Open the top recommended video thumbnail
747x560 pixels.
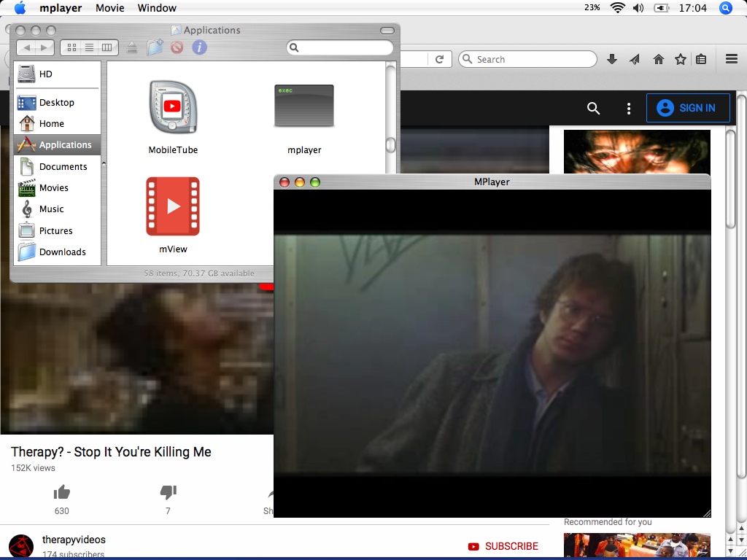(637, 152)
